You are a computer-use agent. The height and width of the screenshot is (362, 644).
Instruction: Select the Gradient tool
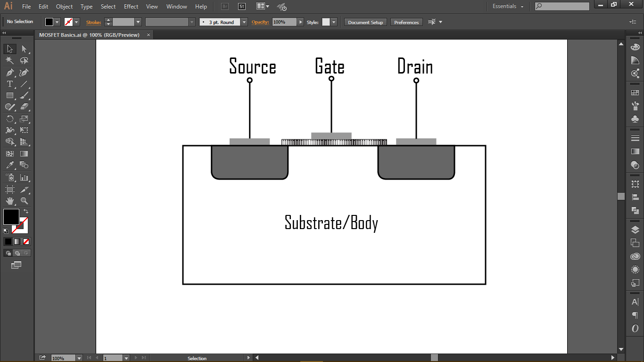coord(24,154)
